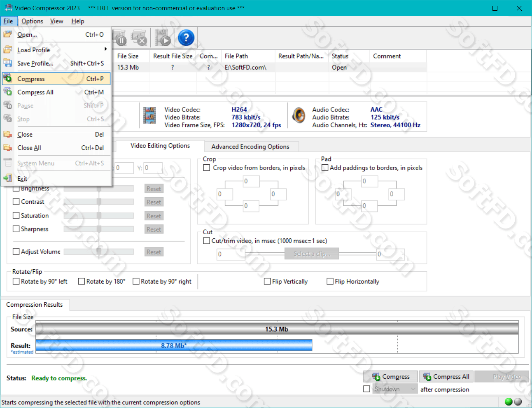Viewport: 532px width, 408px height.
Task: Switch to Video Editing Options tab
Action: click(x=160, y=146)
